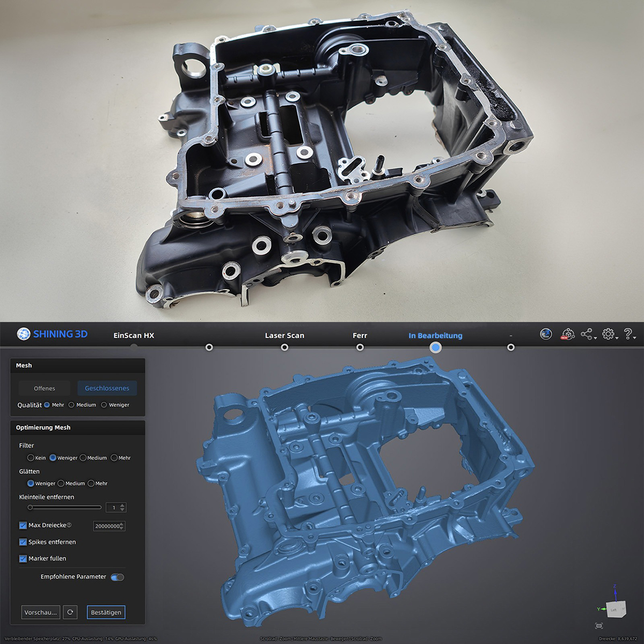Set Glätten to Mehr

point(91,484)
